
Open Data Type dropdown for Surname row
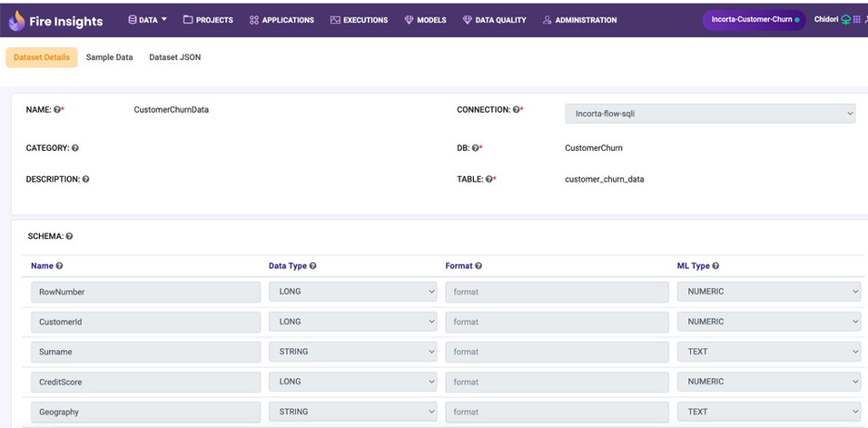[352, 352]
